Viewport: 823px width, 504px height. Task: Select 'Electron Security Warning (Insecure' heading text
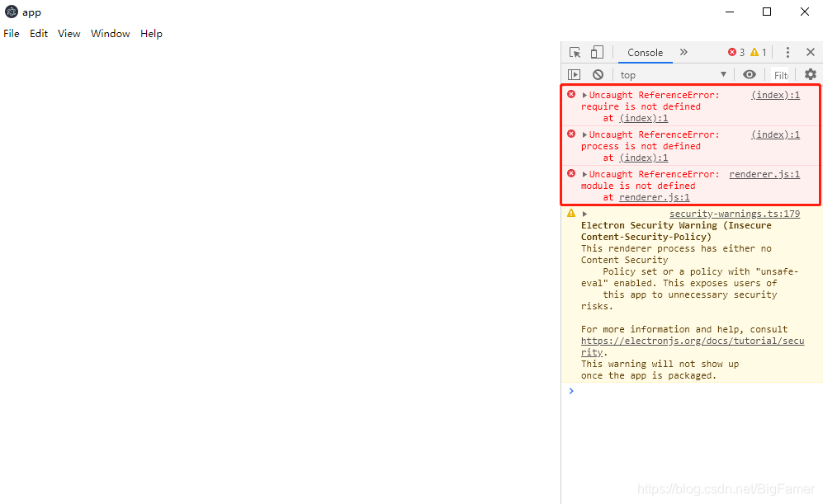click(676, 225)
